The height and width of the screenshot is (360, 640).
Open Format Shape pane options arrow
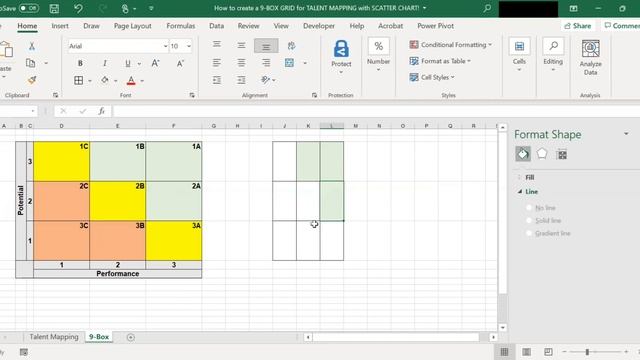pyautogui.click(x=626, y=134)
